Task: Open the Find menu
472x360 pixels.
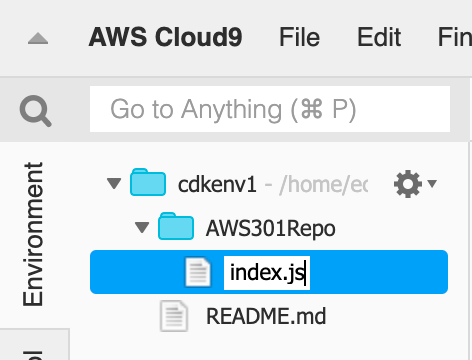Action: [x=455, y=37]
